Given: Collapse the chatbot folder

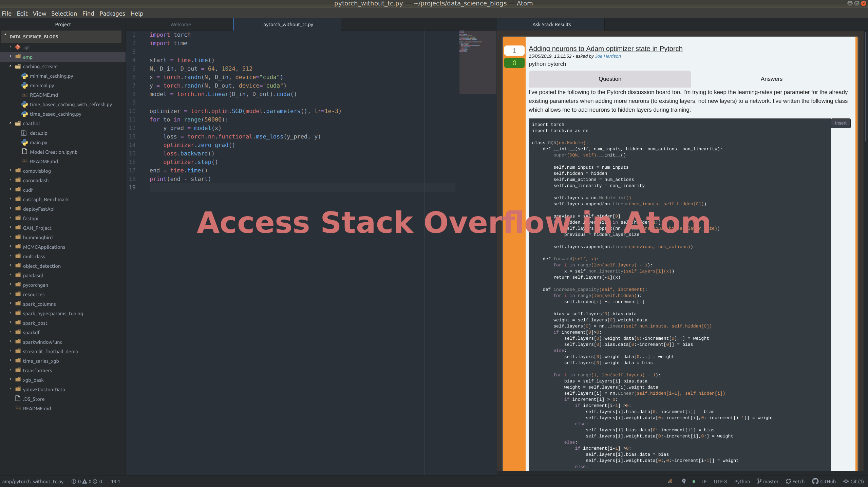Looking at the screenshot, I should pos(11,123).
